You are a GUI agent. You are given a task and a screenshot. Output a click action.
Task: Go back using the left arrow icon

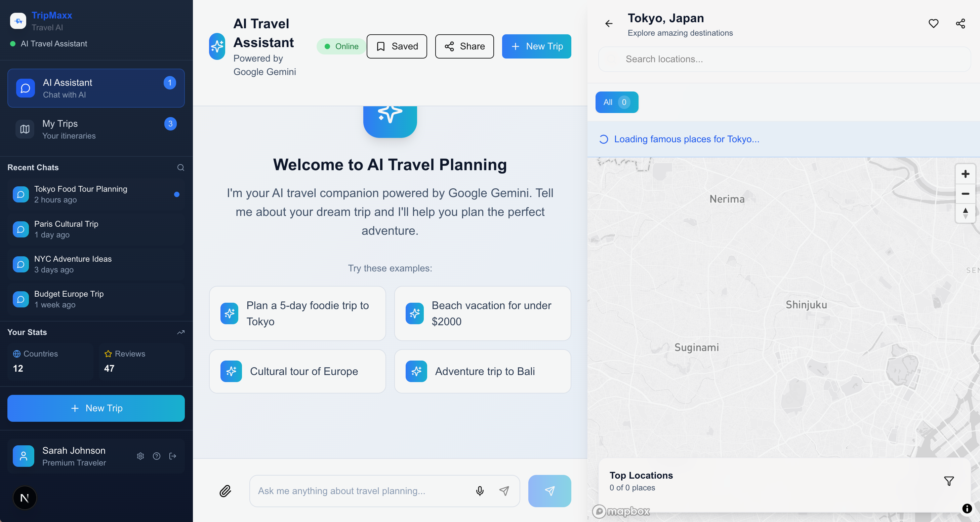pyautogui.click(x=609, y=24)
